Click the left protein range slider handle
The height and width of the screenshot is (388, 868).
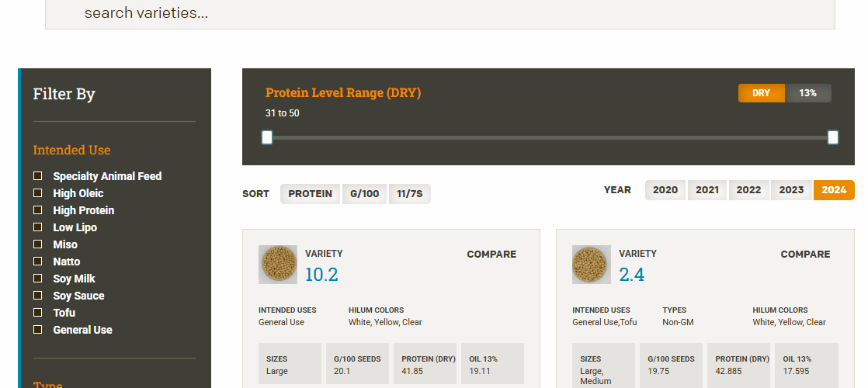(x=267, y=137)
